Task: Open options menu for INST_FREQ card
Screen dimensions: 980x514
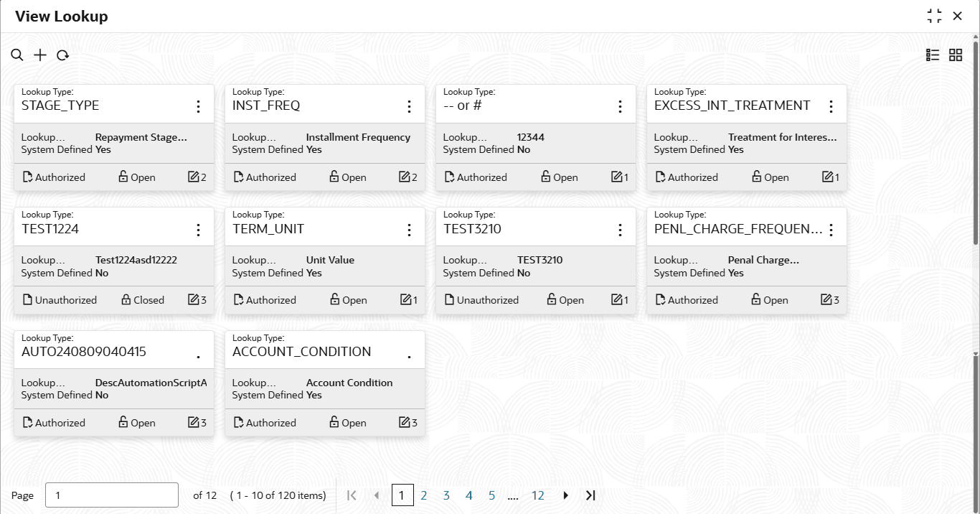Action: pyautogui.click(x=409, y=107)
